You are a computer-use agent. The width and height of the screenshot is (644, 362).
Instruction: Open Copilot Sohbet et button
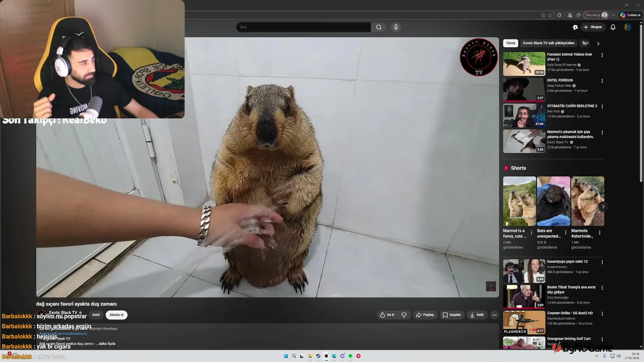[x=630, y=15]
